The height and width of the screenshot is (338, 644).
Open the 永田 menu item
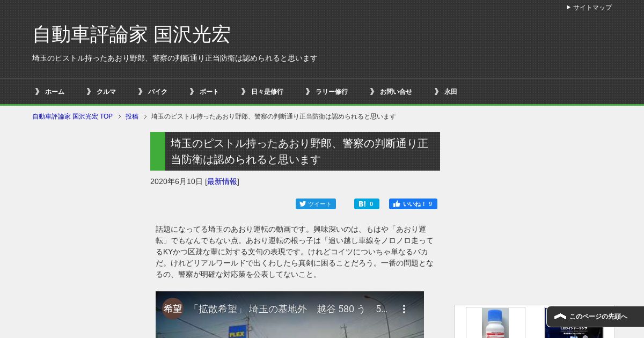coord(445,92)
